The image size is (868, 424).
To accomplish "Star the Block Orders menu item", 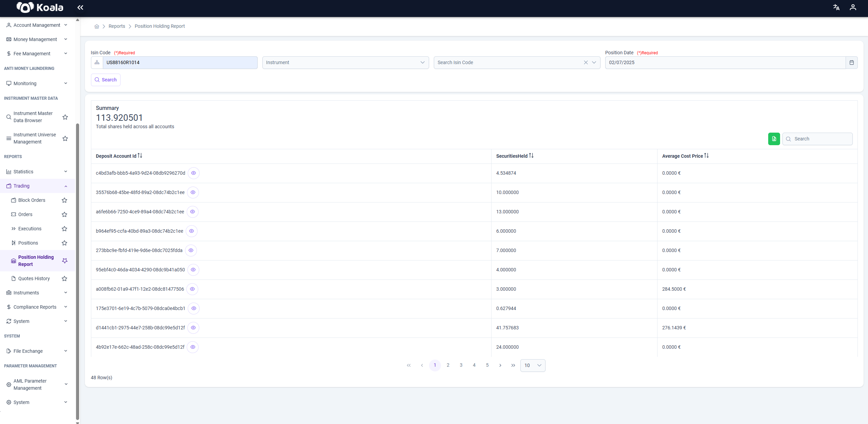I will pyautogui.click(x=64, y=200).
